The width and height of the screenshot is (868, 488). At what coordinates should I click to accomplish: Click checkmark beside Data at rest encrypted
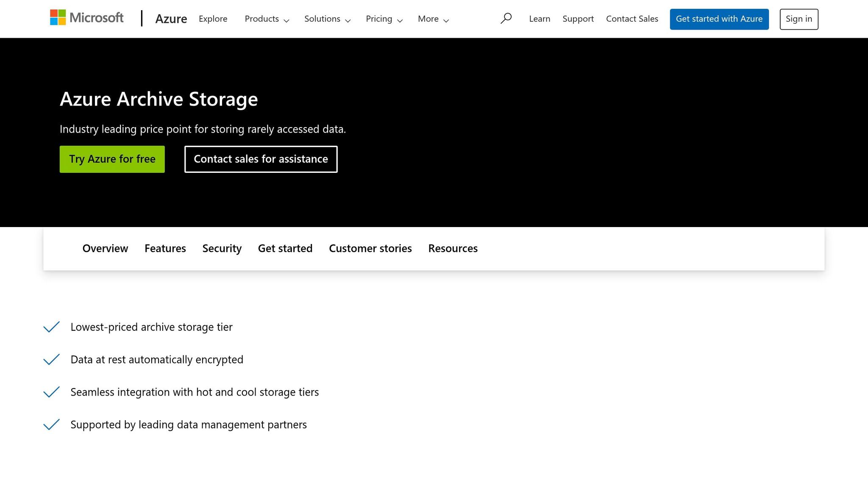[51, 359]
